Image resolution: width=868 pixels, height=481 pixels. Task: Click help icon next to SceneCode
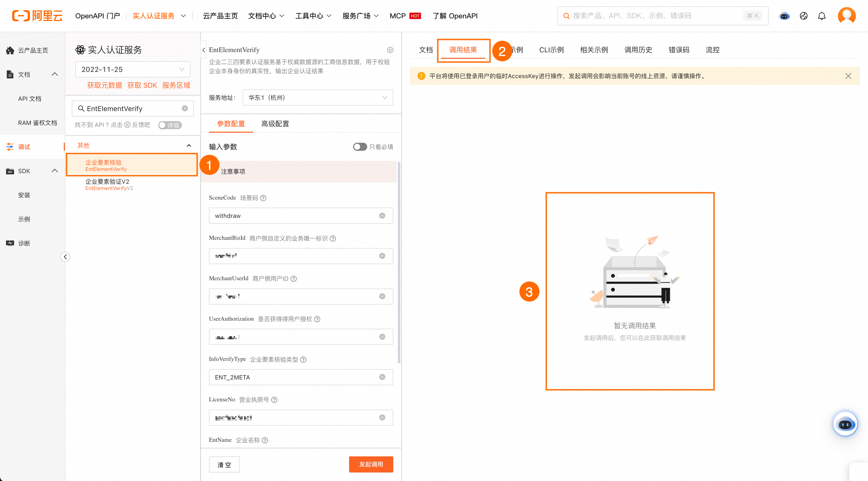(263, 198)
